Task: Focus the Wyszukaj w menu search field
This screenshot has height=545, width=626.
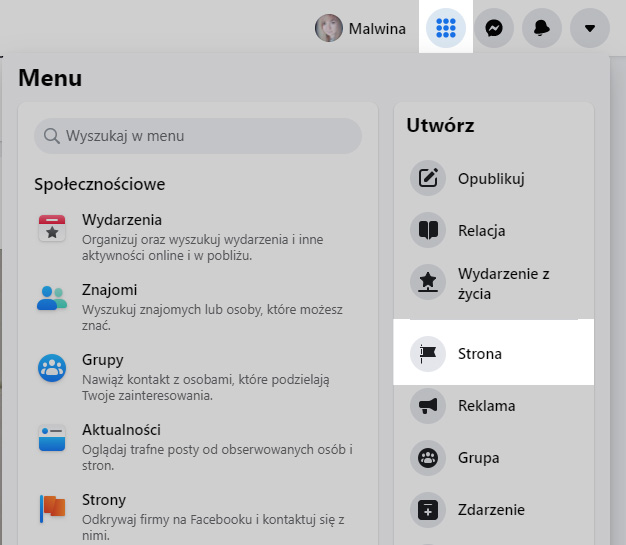Action: pyautogui.click(x=198, y=136)
